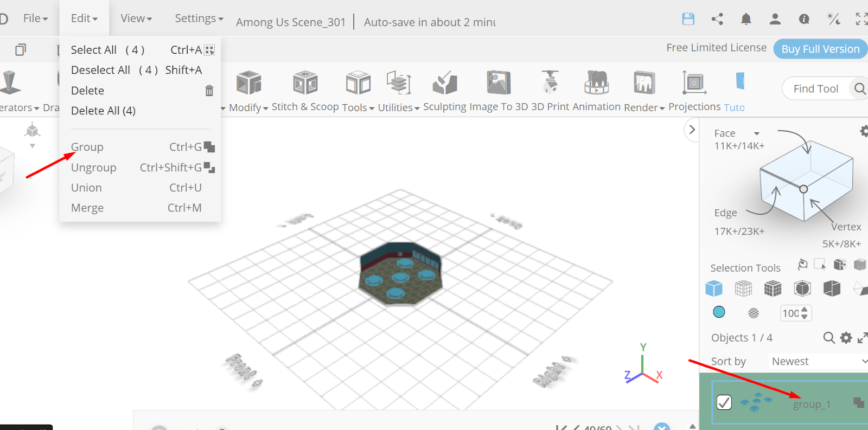Click the Stitch & Scoop icon
This screenshot has height=430, width=868.
tap(305, 83)
